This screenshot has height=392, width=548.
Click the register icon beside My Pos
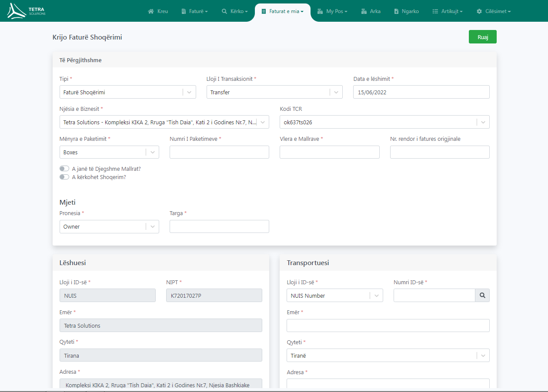tap(320, 11)
